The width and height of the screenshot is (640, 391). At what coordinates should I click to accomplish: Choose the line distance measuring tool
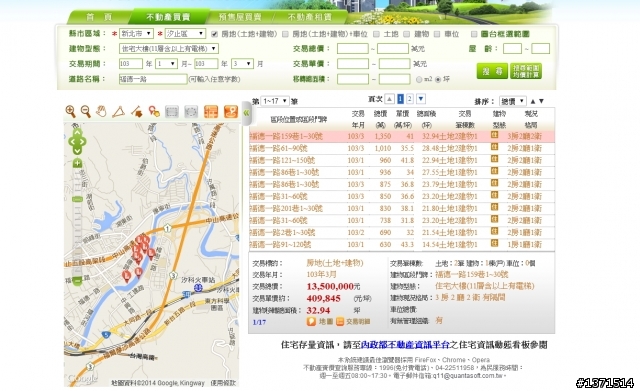(x=136, y=111)
